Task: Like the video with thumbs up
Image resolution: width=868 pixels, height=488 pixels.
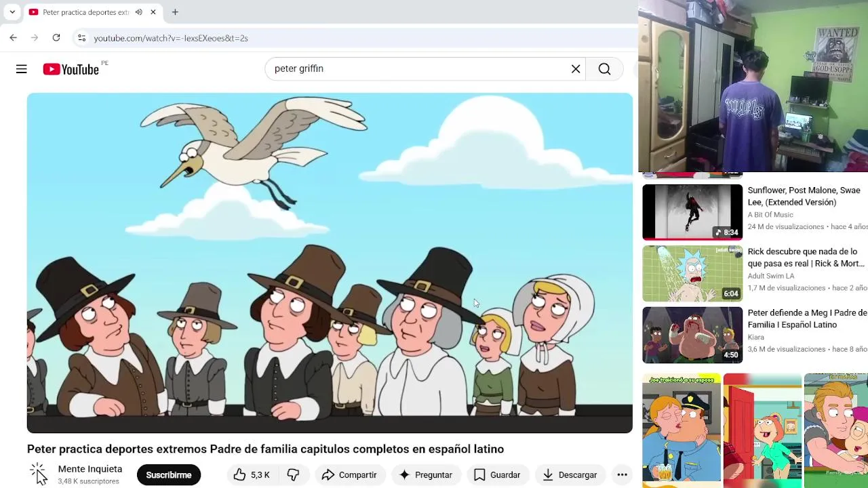Action: tap(252, 475)
